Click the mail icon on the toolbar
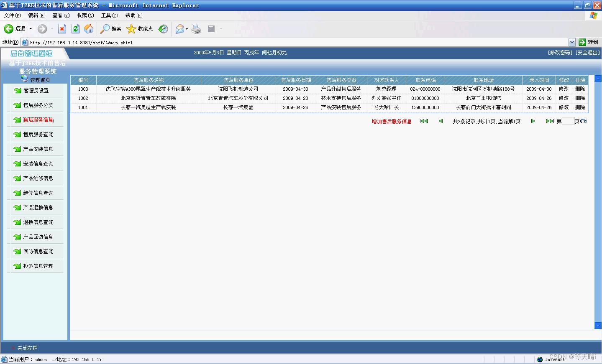Viewport: 602px width, 364px height. (179, 28)
